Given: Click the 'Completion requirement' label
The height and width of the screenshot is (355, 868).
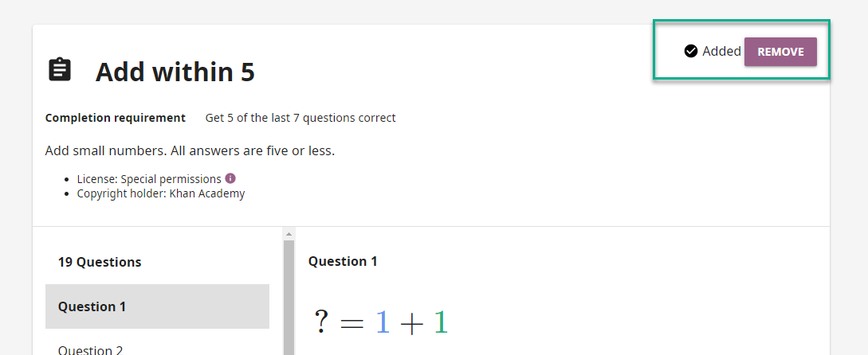Looking at the screenshot, I should coord(115,118).
